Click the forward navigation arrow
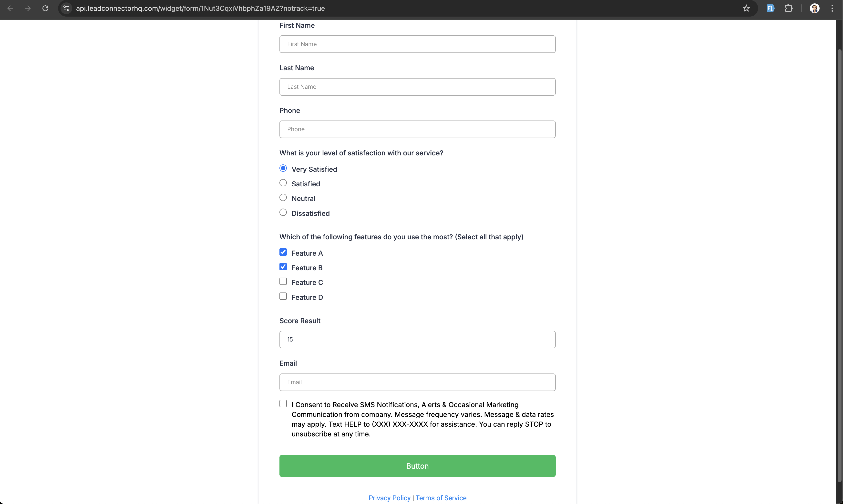The width and height of the screenshot is (843, 504). click(x=28, y=8)
